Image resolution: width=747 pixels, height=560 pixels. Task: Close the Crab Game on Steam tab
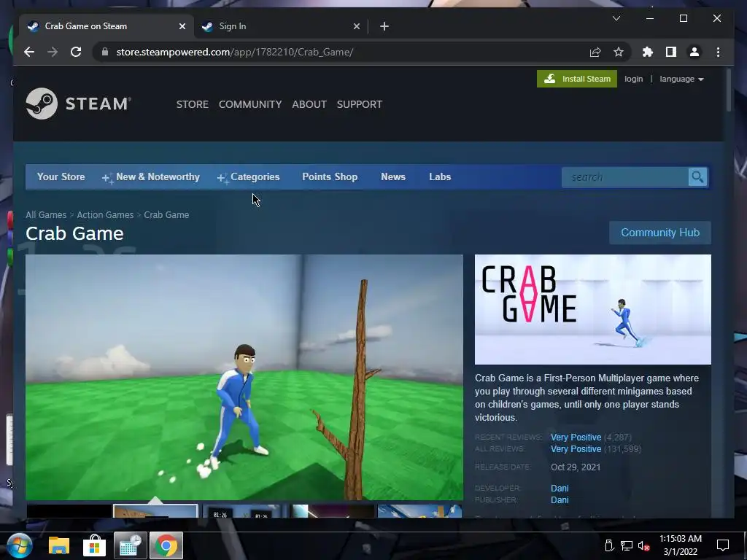182,26
